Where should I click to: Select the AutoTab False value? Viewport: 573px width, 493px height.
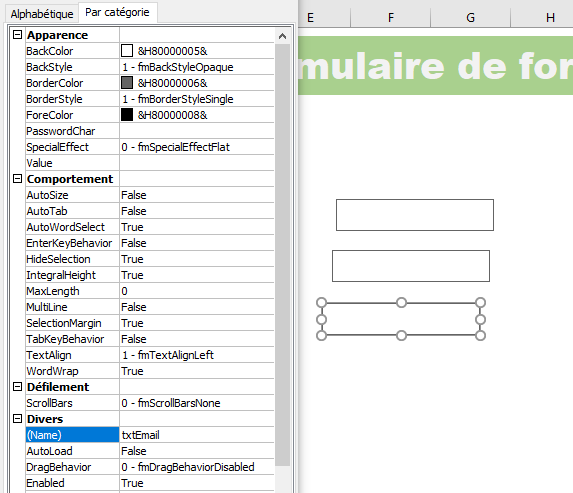tap(197, 211)
